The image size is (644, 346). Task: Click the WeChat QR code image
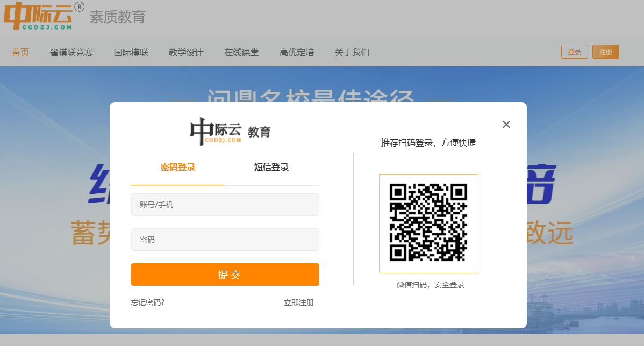tap(428, 223)
